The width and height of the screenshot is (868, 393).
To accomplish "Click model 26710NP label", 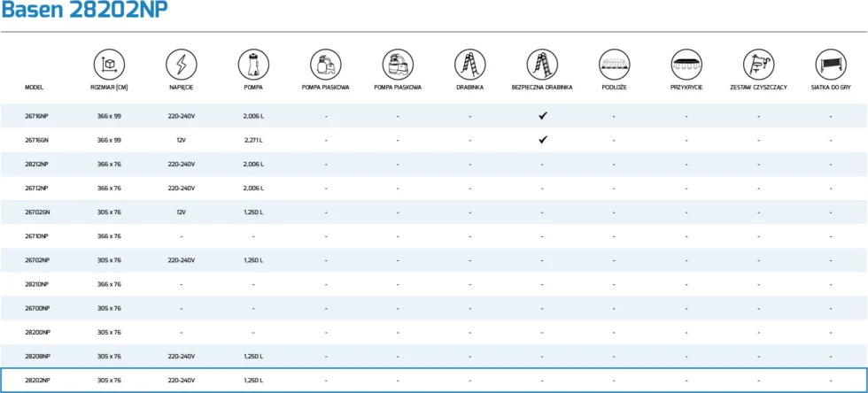I will click(x=36, y=236).
